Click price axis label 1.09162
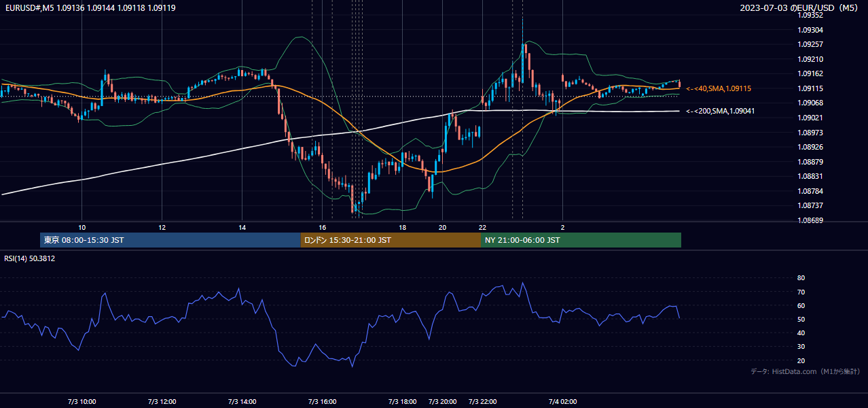Image resolution: width=868 pixels, height=408 pixels. click(810, 73)
